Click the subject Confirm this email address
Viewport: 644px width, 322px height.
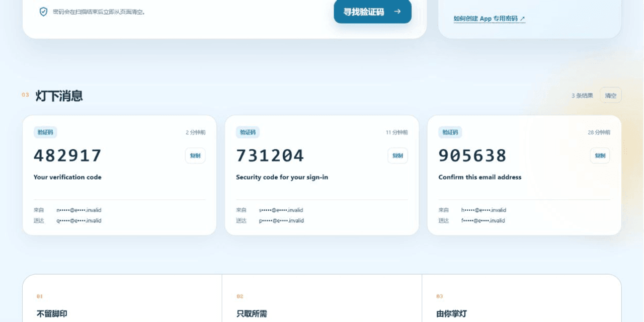coord(479,177)
